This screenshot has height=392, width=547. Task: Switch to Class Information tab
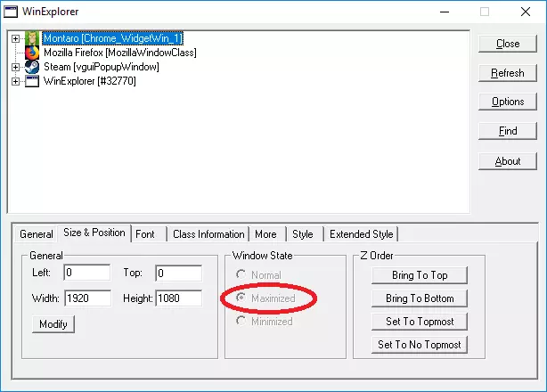coord(208,234)
